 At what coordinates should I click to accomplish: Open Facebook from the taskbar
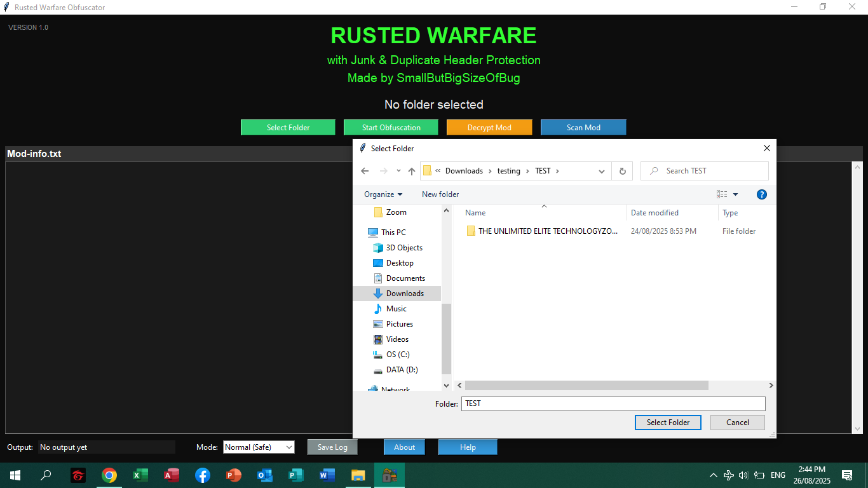[203, 475]
